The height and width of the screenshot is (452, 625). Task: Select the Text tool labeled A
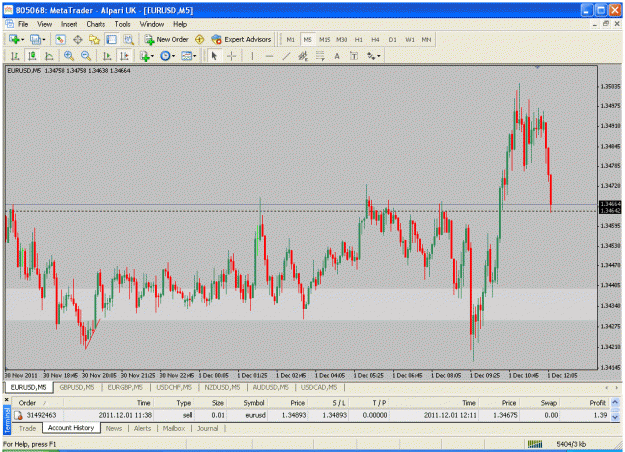[x=337, y=56]
